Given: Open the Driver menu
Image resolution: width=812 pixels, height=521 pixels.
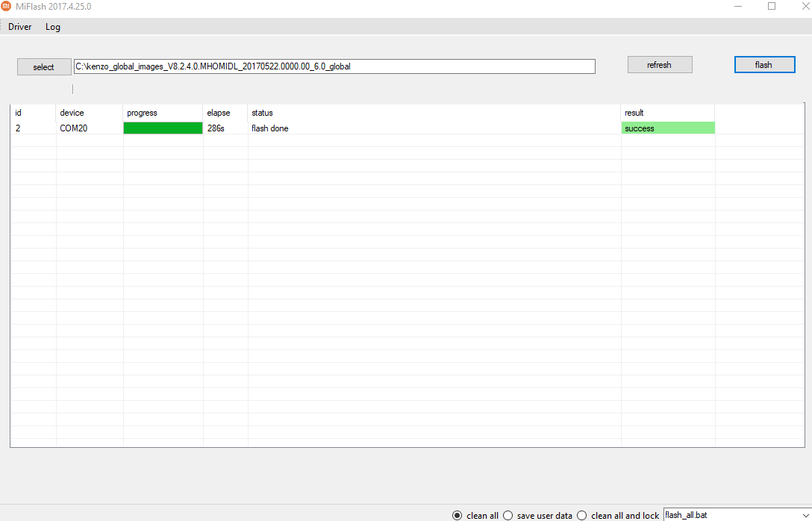Looking at the screenshot, I should 19,27.
